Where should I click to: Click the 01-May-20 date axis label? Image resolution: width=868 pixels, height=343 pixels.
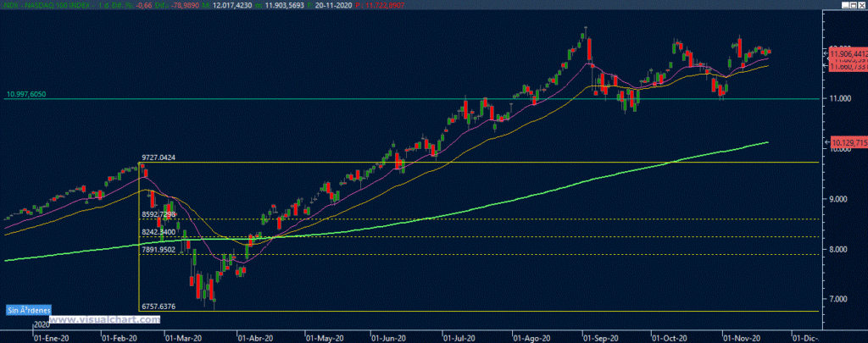coord(323,337)
